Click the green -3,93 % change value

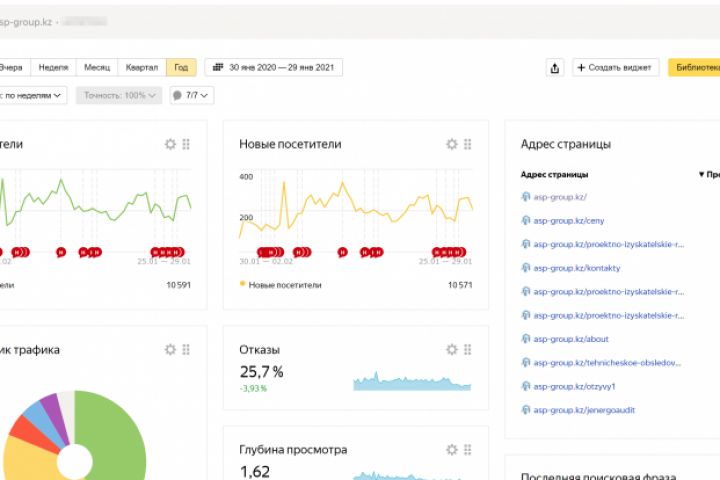click(253, 389)
